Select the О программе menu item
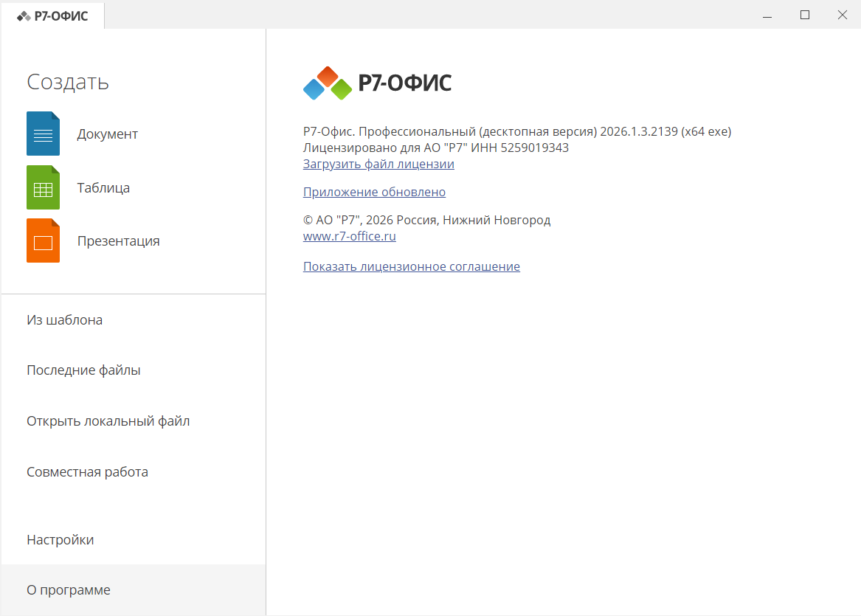 134,590
